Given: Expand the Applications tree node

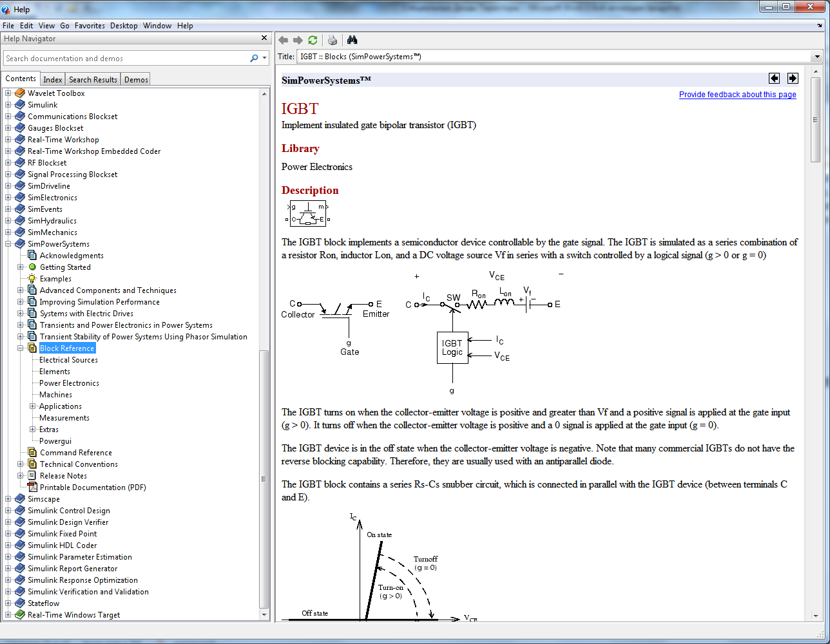Looking at the screenshot, I should tap(33, 406).
